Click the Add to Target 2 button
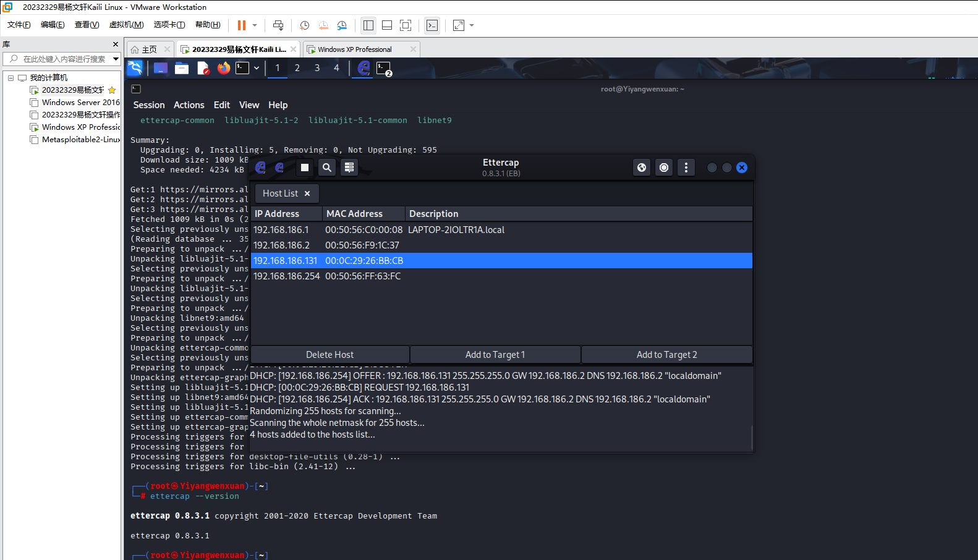Image resolution: width=978 pixels, height=560 pixels. pos(667,355)
